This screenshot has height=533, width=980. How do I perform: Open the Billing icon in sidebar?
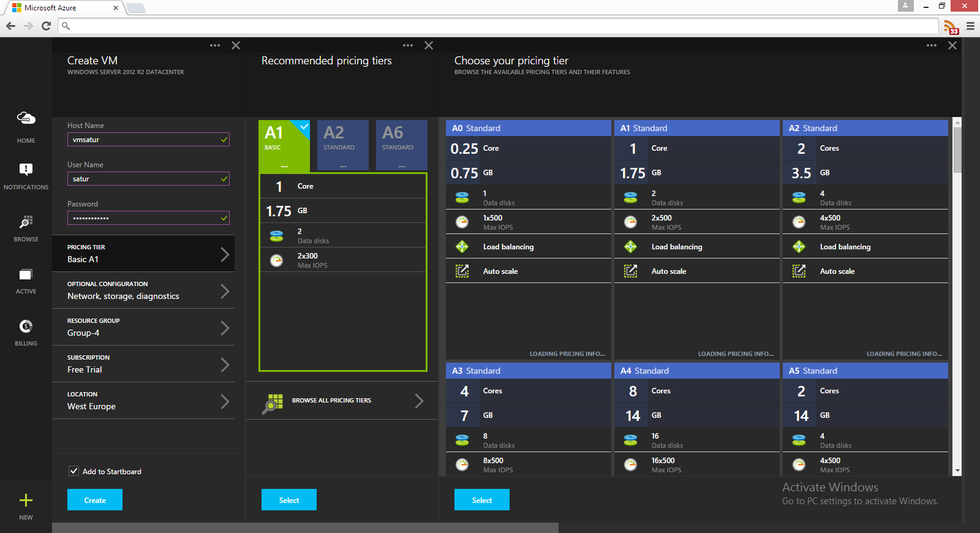click(26, 326)
